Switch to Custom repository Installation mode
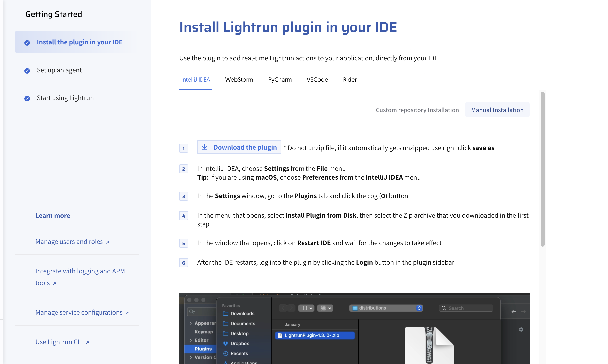Viewport: 608px width, 364px height. click(417, 110)
